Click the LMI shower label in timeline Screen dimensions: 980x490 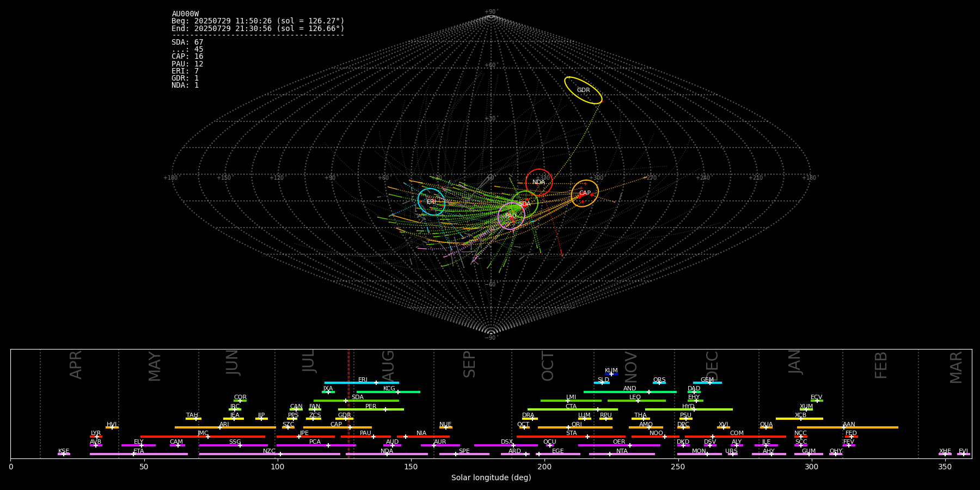571,397
